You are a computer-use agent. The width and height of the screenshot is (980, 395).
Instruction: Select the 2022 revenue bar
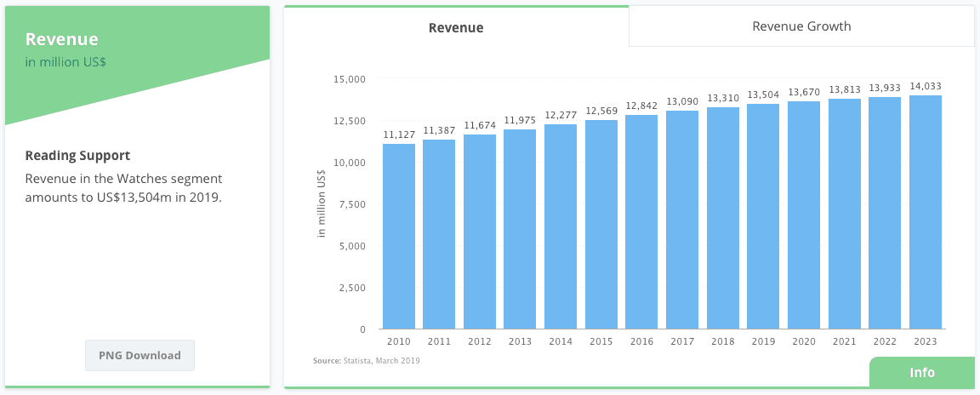click(885, 213)
